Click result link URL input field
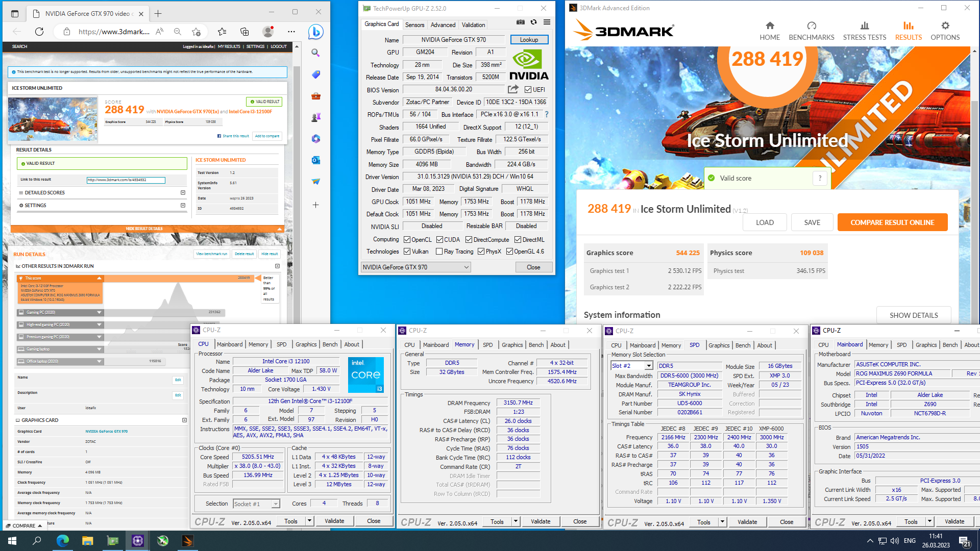The height and width of the screenshot is (551, 980). (126, 180)
